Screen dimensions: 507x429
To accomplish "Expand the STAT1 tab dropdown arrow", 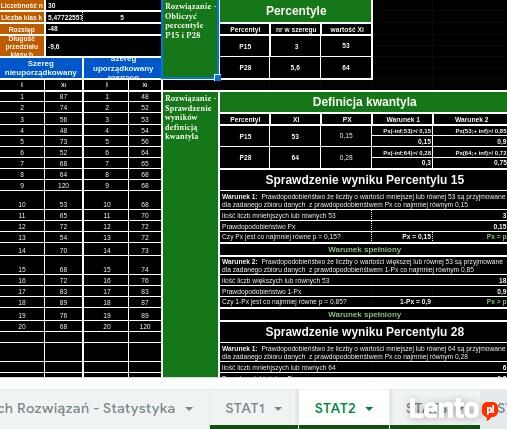I will (278, 409).
